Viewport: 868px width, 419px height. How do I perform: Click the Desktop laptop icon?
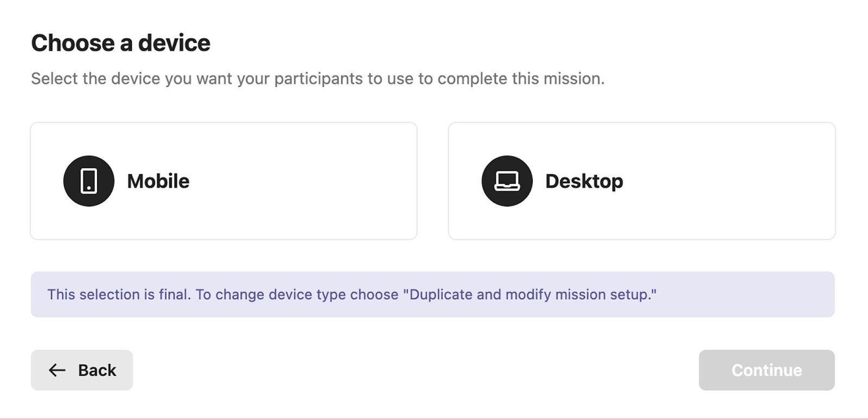click(507, 181)
